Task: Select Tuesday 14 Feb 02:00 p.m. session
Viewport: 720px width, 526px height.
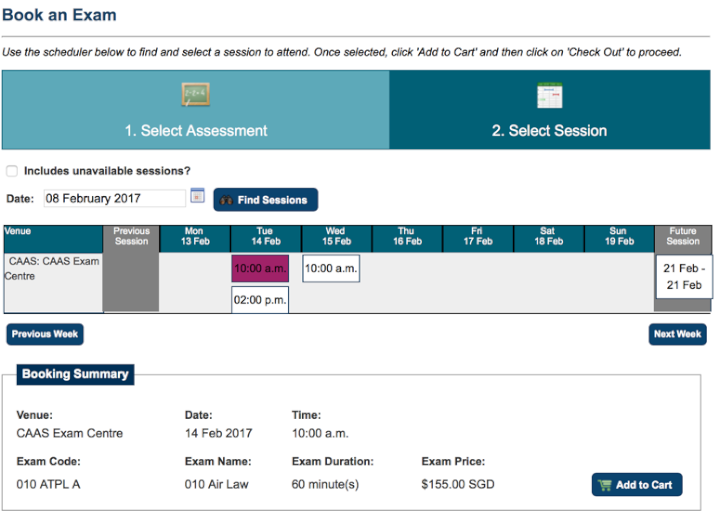Action: pos(260,299)
